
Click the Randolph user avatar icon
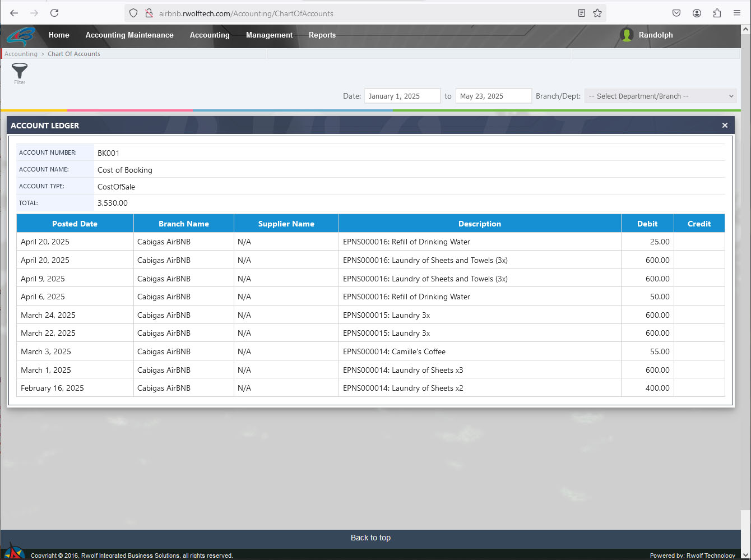click(627, 35)
